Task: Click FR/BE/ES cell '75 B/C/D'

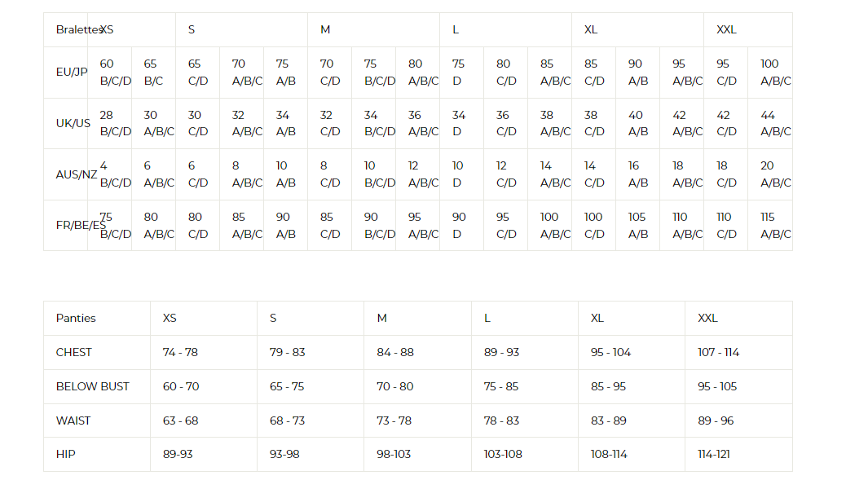Action: click(x=109, y=225)
